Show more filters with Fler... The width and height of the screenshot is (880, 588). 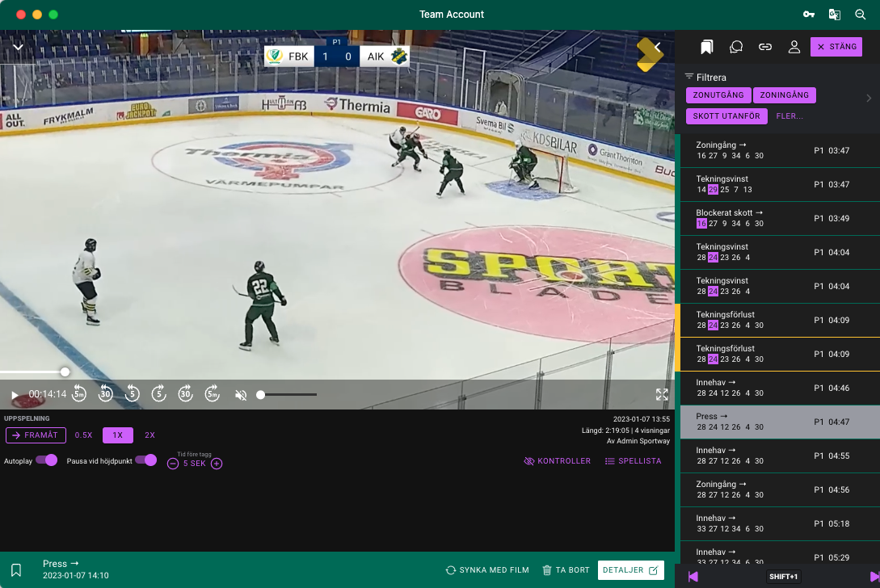click(x=789, y=116)
